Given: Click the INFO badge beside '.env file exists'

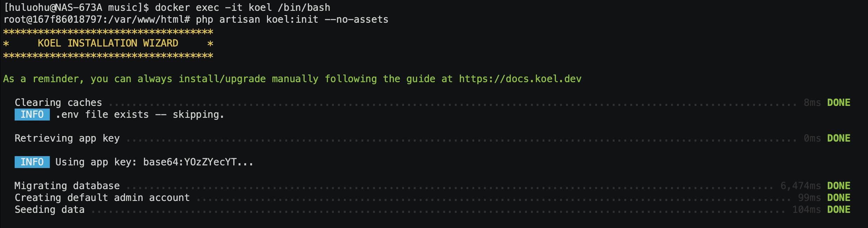Looking at the screenshot, I should tap(32, 115).
